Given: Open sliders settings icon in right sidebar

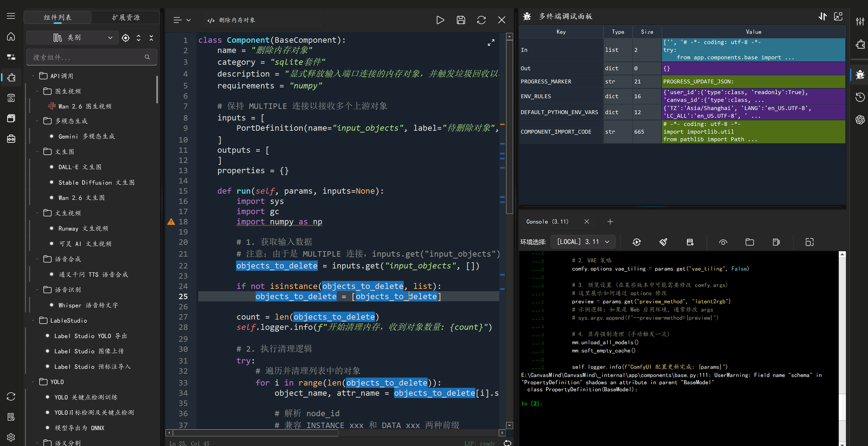Looking at the screenshot, I should click(x=860, y=21).
